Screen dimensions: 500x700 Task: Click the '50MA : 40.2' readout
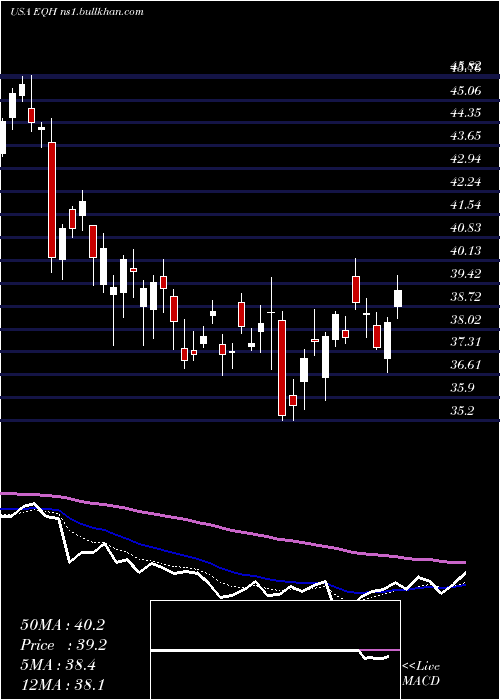click(62, 625)
